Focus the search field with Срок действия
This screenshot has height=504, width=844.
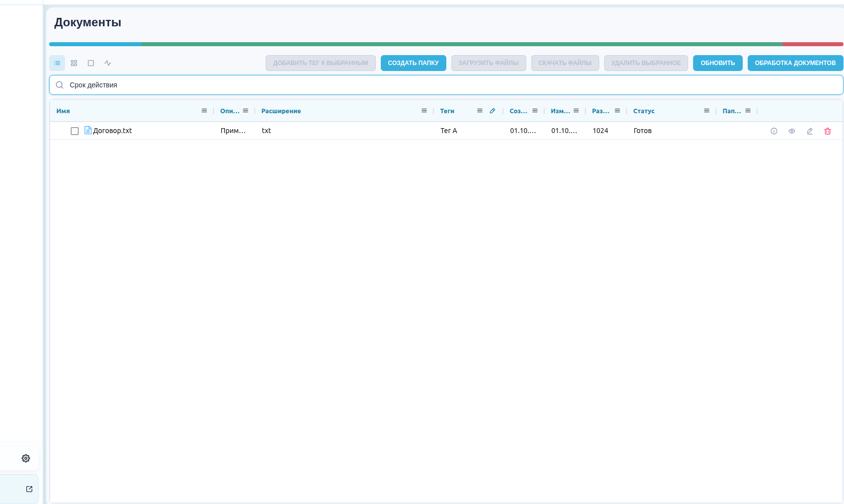(x=446, y=85)
